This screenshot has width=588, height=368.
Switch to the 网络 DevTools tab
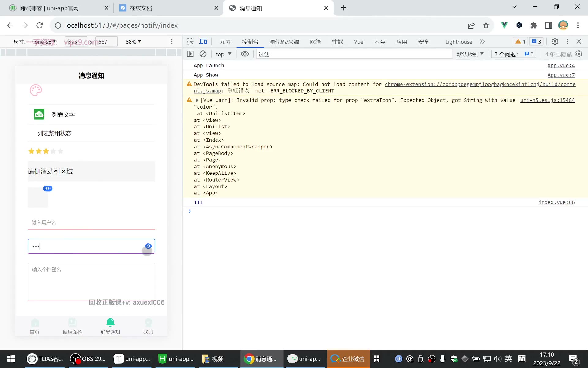315,42
